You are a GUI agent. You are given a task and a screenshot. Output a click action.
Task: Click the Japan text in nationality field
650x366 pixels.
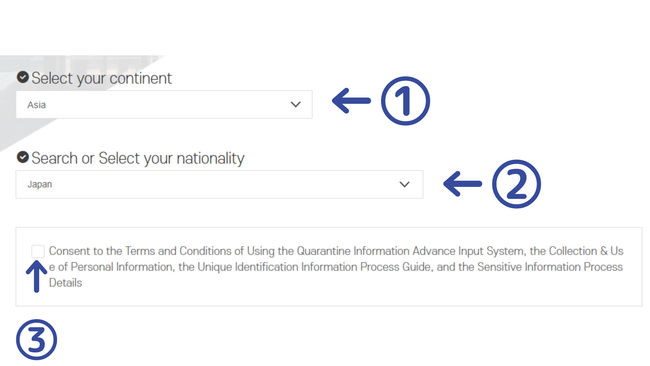pos(40,184)
